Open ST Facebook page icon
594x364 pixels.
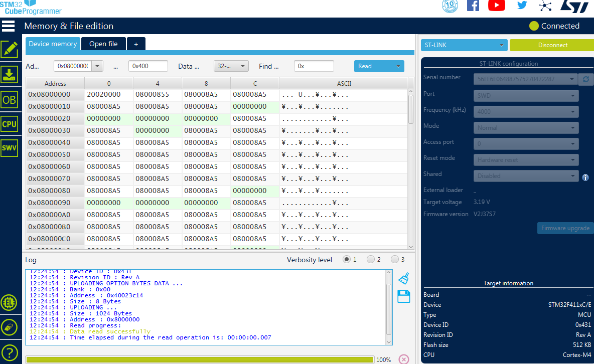[473, 6]
